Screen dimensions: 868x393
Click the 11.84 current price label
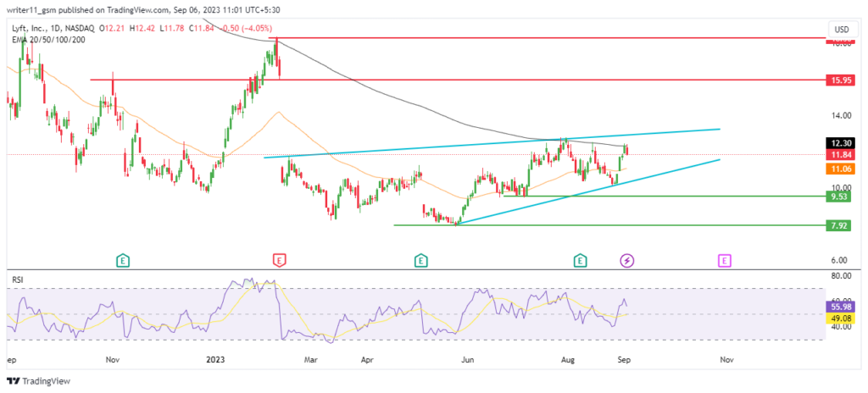[x=840, y=155]
